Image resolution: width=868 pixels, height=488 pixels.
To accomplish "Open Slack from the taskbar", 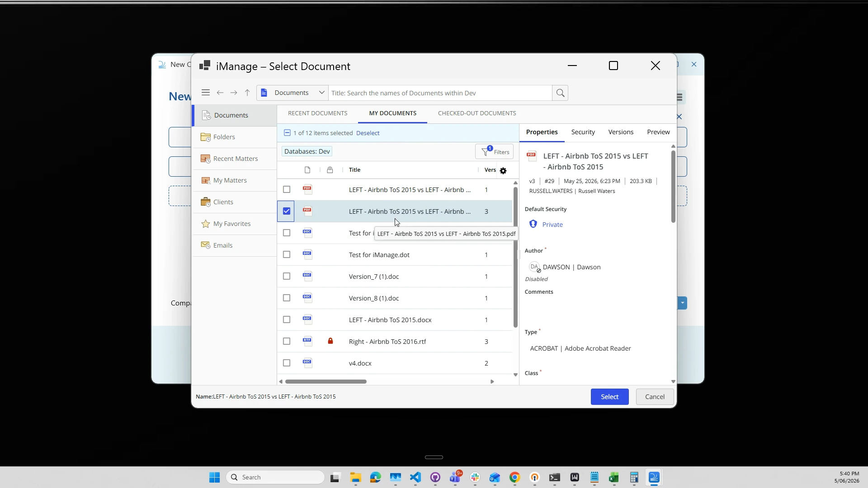I will click(475, 478).
